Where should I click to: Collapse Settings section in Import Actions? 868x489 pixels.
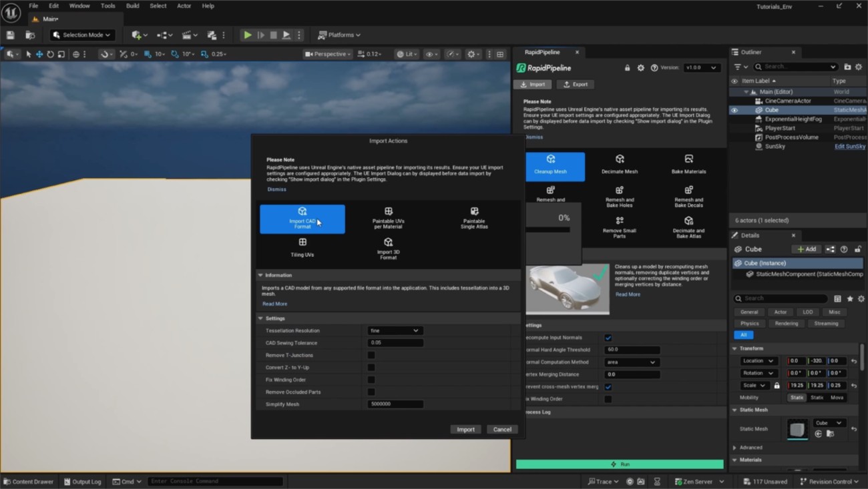[260, 318]
